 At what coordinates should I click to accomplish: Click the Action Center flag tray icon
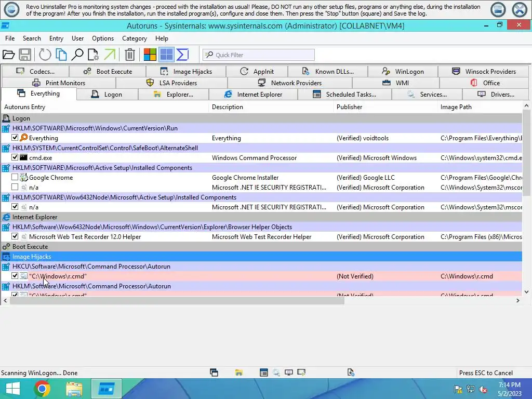pos(458,389)
